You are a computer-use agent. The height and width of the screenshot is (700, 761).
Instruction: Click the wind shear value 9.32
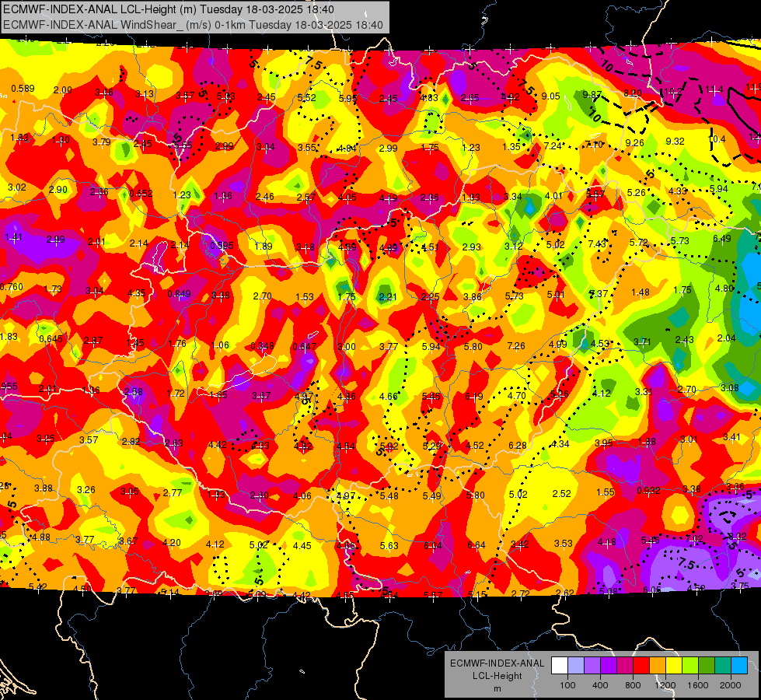[x=675, y=141]
